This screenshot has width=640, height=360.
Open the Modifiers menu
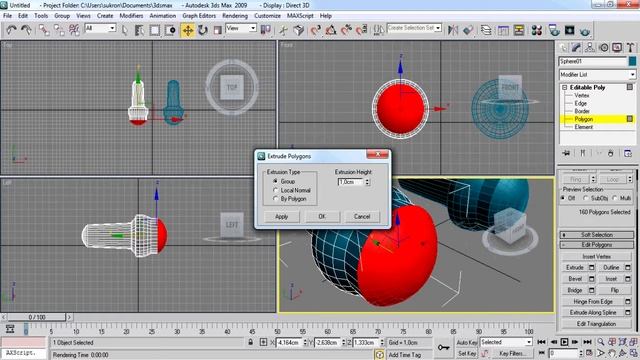click(131, 16)
